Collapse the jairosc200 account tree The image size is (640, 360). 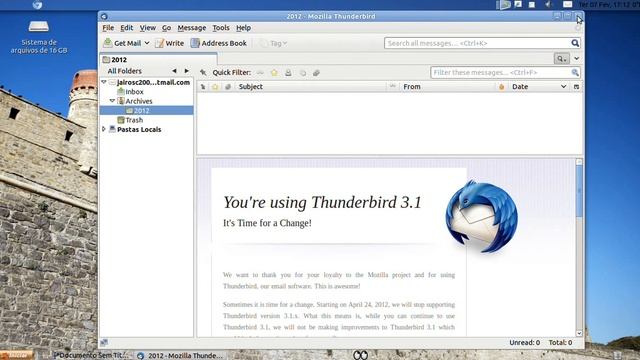104,82
